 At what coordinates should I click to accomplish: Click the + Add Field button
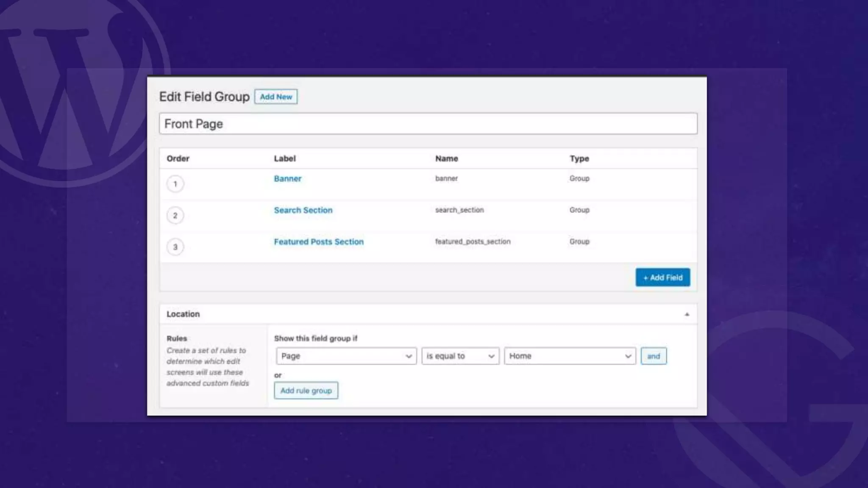(x=662, y=277)
